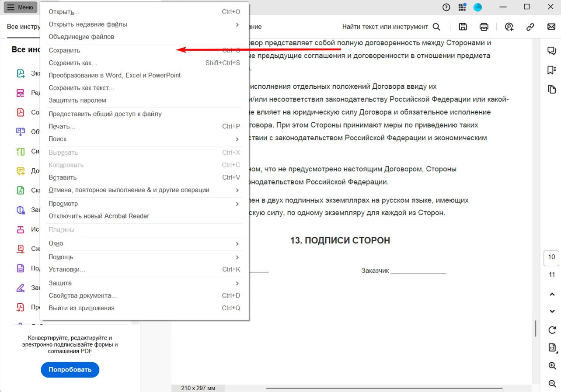Choose 'Свойства документа...' from menu
561x392 pixels.
[83, 295]
